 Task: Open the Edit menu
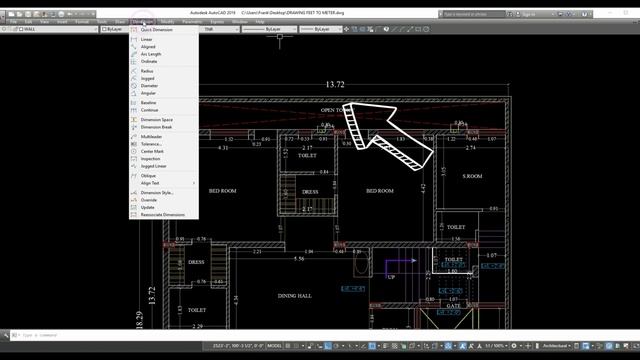click(28, 22)
